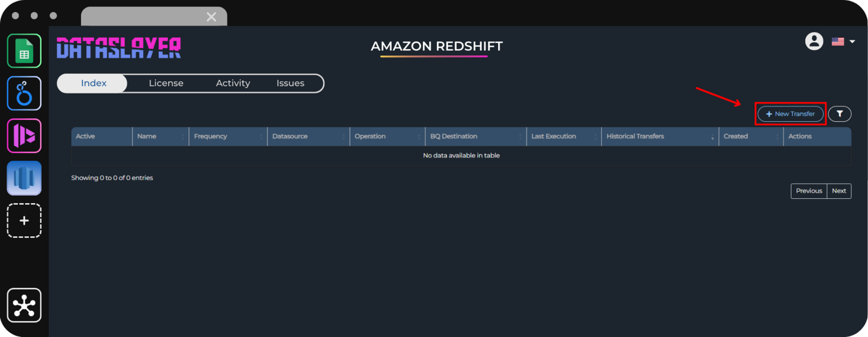
Task: Switch to the Activity tab
Action: (x=233, y=83)
